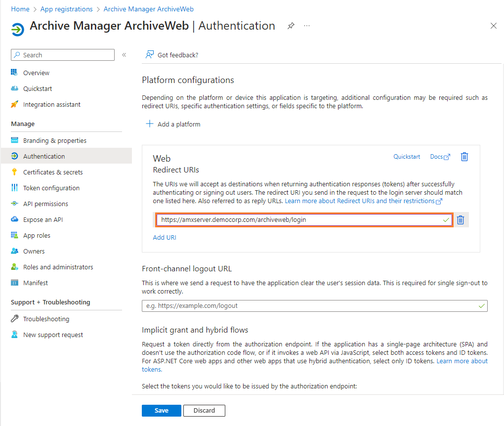Click the Add URI link
504x426 pixels.
click(165, 237)
